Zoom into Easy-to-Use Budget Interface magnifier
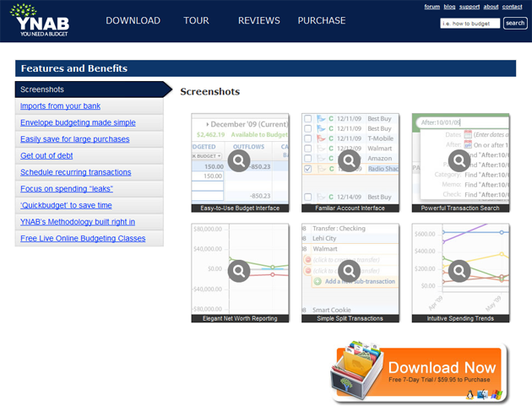Screen dimensions: 532x417 [x=239, y=160]
